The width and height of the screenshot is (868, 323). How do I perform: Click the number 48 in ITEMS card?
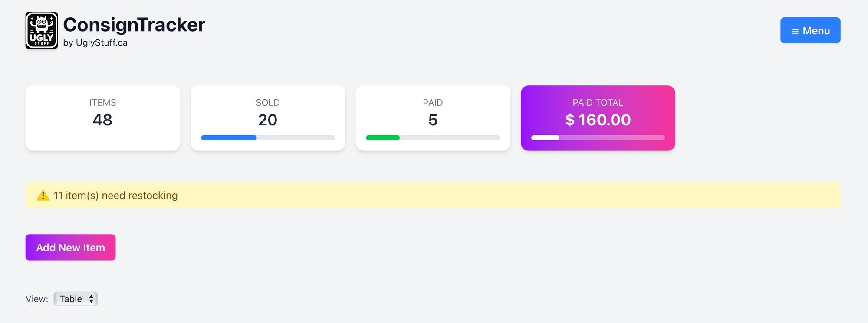[x=102, y=120]
